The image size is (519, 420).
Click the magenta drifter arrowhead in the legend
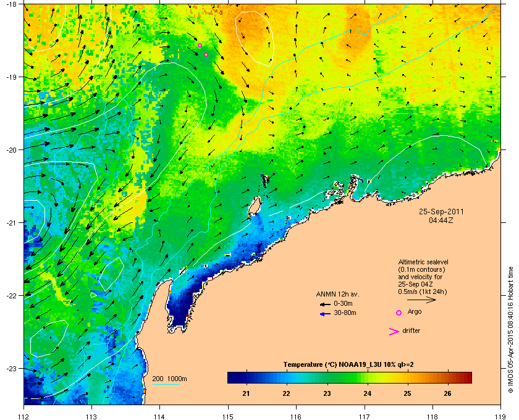tap(394, 332)
